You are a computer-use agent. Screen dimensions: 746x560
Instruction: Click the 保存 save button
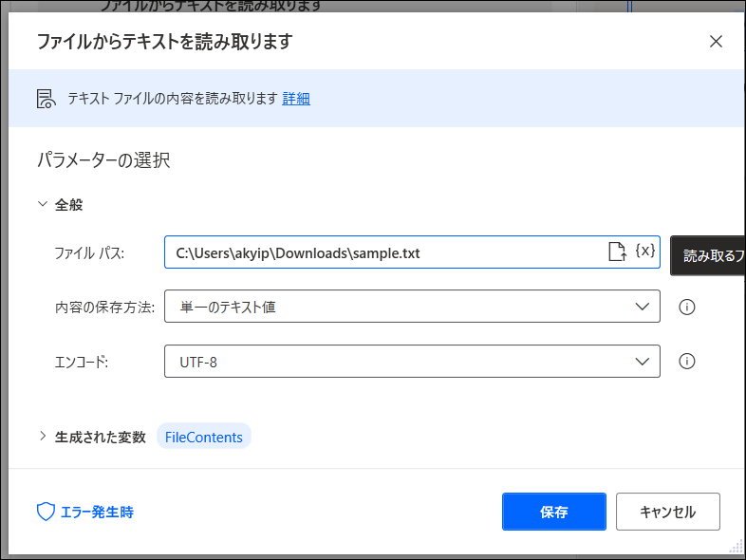click(x=553, y=512)
